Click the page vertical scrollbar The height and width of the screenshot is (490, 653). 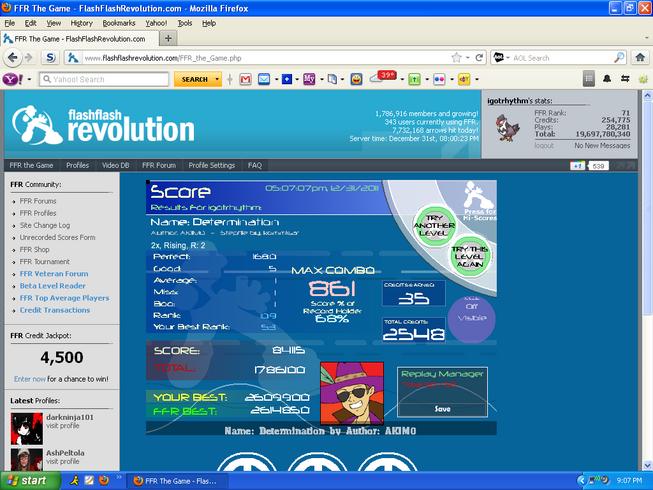click(647, 280)
